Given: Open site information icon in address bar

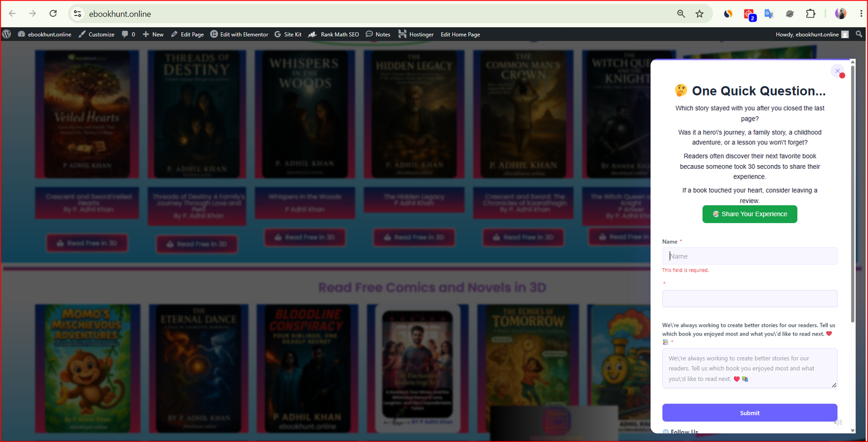Looking at the screenshot, I should tap(78, 14).
